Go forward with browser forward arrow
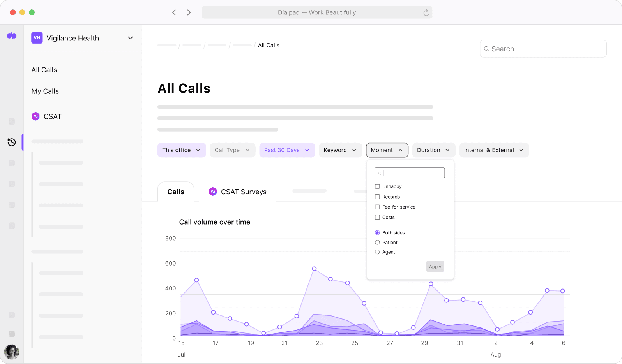This screenshot has width=622, height=364. click(x=189, y=12)
